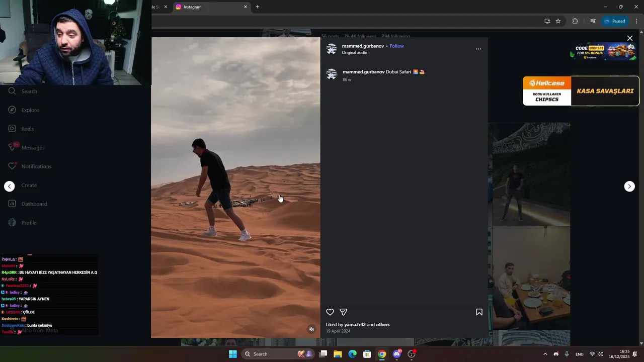Open Dashboard in the Instagram sidebar

[28, 204]
